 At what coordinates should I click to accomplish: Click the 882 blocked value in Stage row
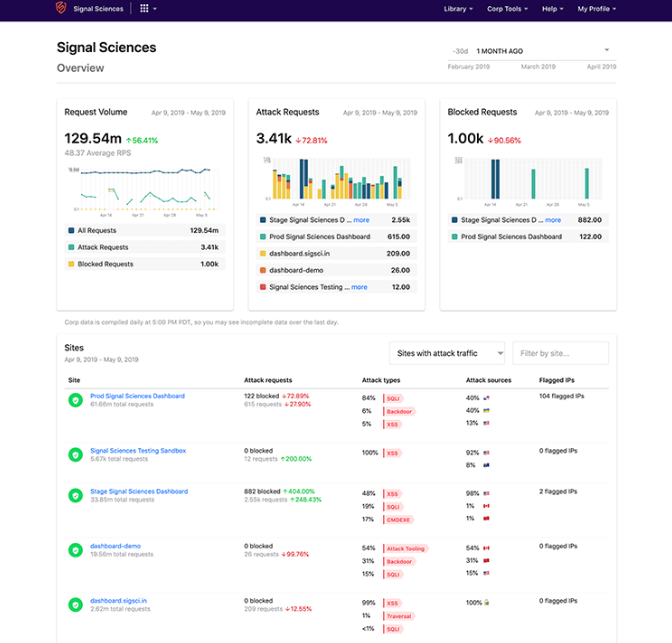click(262, 491)
